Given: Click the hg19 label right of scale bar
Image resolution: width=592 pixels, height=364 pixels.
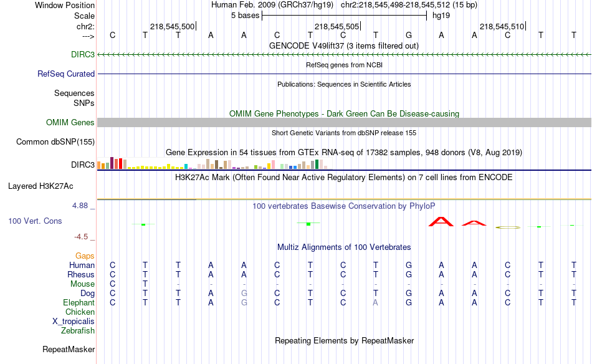Looking at the screenshot, I should tap(441, 16).
